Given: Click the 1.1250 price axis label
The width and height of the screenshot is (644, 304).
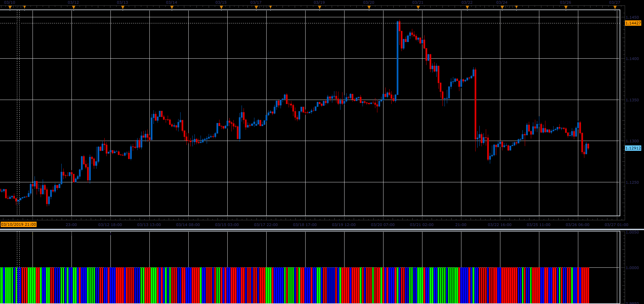Looking at the screenshot, I should coord(632,182).
